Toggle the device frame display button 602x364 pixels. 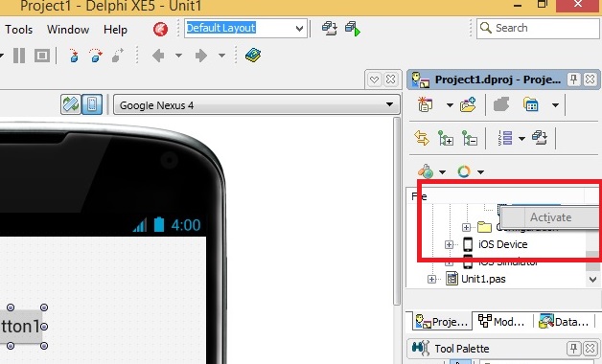(92, 104)
